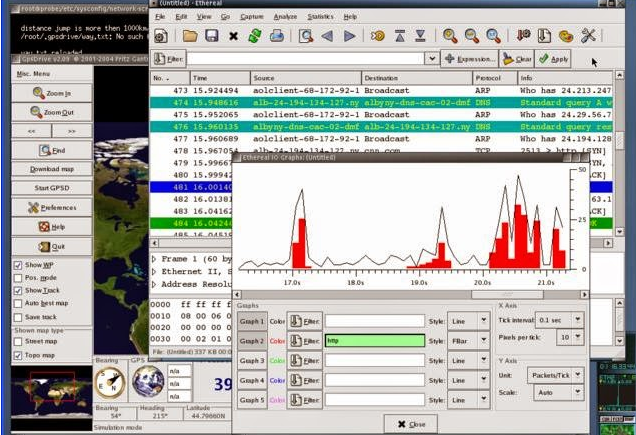Screen dimensions: 636x435
Task: Click the Open file folder icon
Action: pyautogui.click(x=190, y=36)
